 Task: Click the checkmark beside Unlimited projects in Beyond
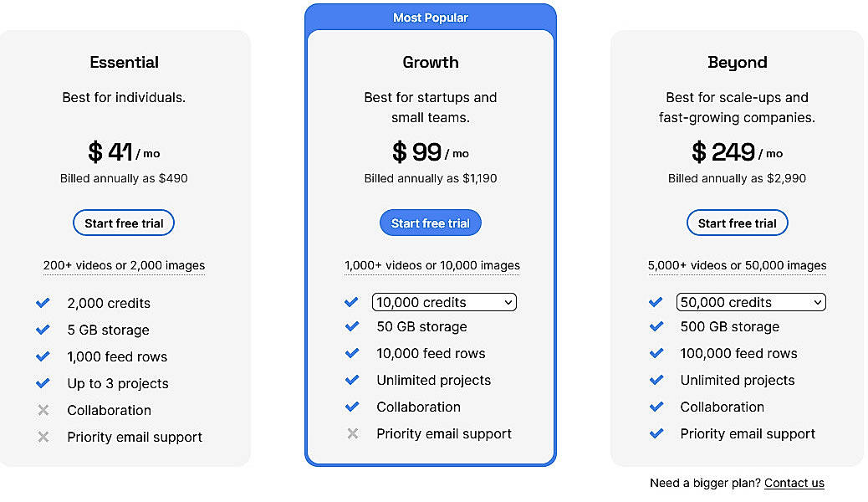[x=656, y=380]
